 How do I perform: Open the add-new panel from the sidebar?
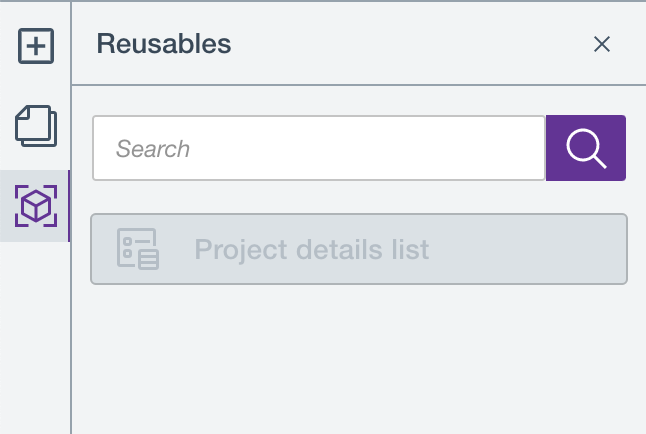(x=36, y=47)
